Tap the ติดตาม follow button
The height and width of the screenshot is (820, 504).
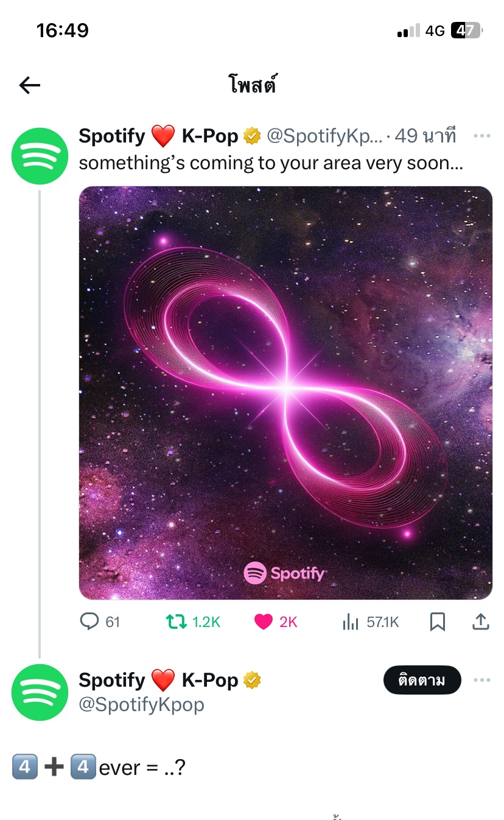coord(422,680)
